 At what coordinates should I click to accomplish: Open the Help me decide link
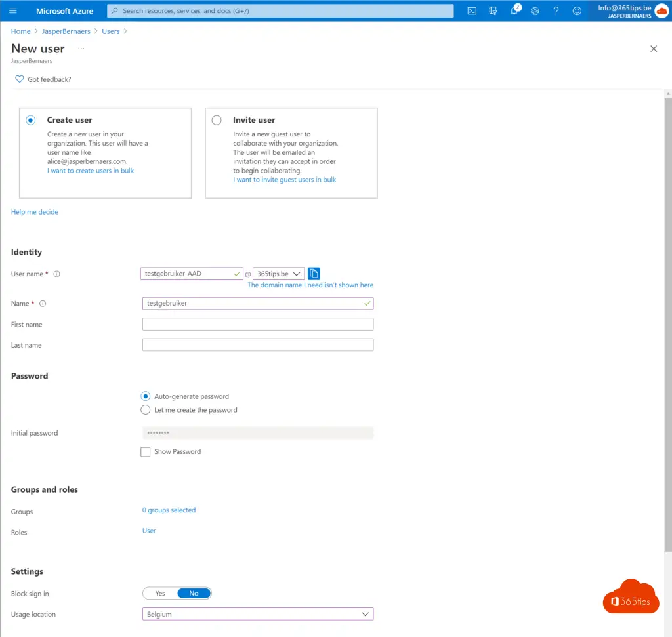coord(35,212)
